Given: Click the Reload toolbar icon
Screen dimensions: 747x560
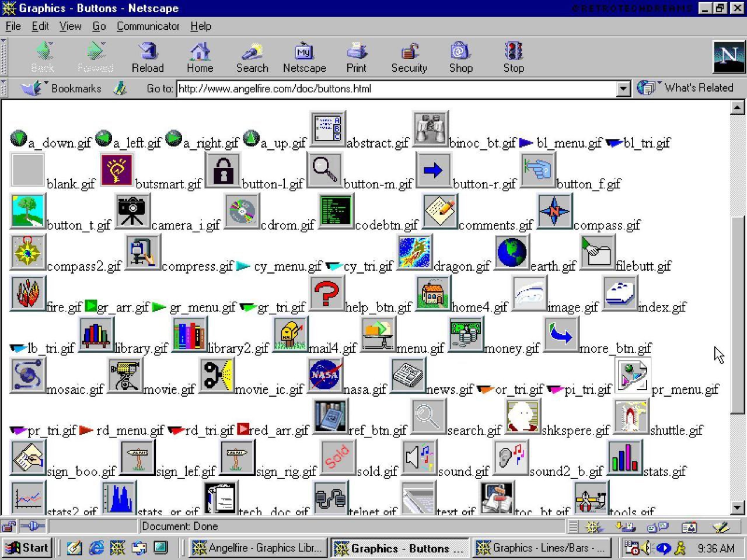Looking at the screenshot, I should pos(148,52).
